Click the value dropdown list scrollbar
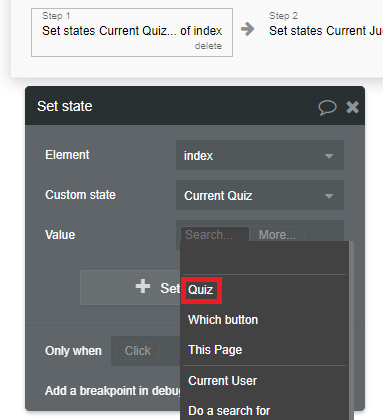 [x=351, y=330]
